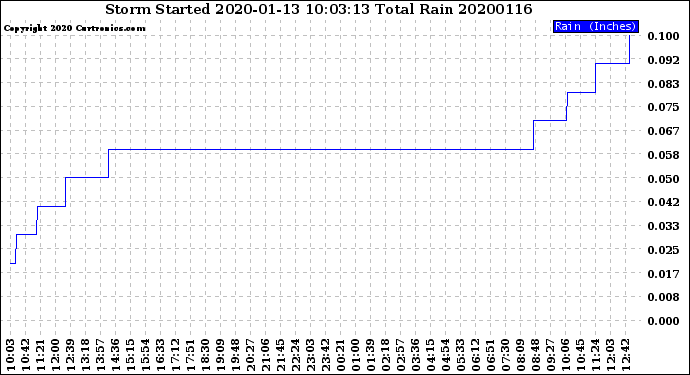The height and width of the screenshot is (375, 690).
Task: Click the 14:36 time label
Action: (x=116, y=355)
